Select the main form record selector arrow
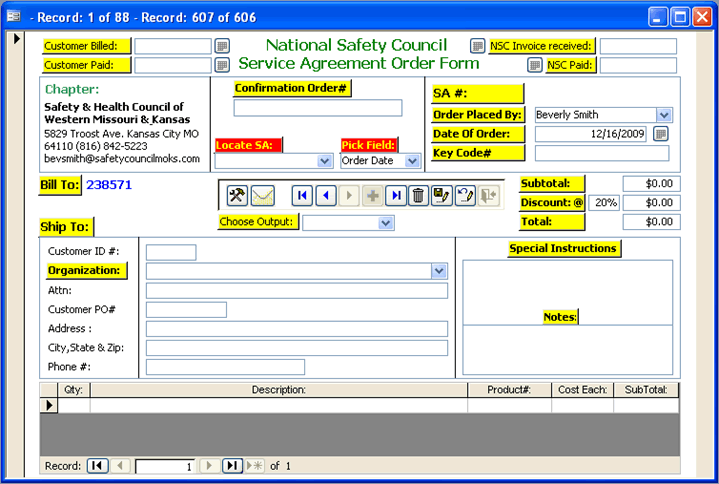The image size is (719, 484). [x=17, y=38]
